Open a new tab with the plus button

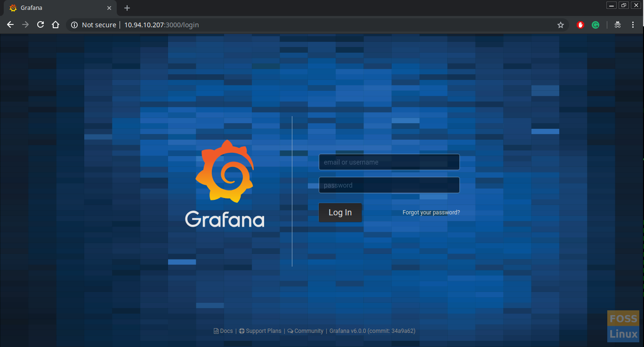[127, 8]
